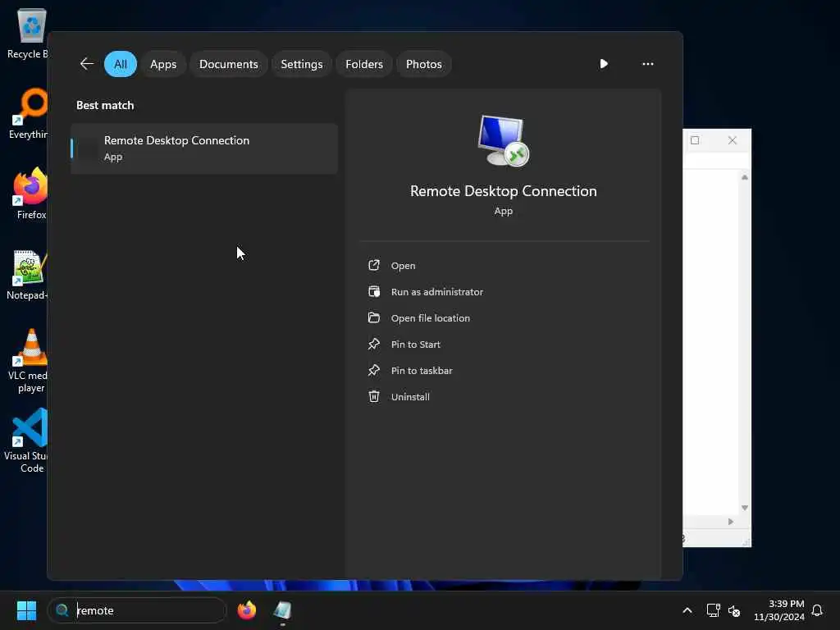The image size is (840, 630).
Task: Select the VLC media player desktop shortcut
Action: coord(30,361)
